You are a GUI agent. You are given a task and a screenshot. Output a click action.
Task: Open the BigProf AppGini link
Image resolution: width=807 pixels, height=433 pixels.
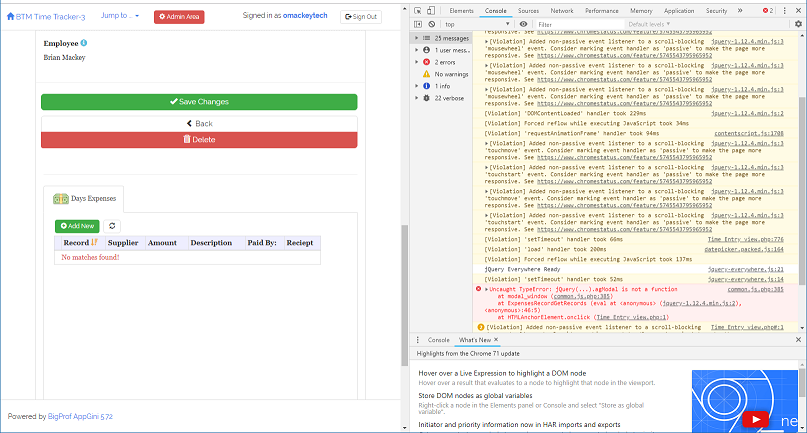click(x=80, y=417)
